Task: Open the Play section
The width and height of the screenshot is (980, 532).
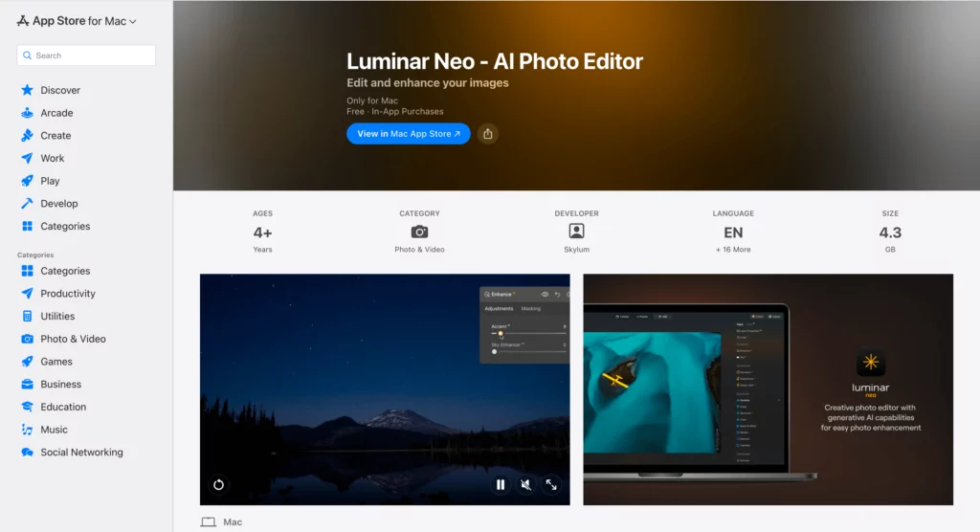Action: pos(50,181)
